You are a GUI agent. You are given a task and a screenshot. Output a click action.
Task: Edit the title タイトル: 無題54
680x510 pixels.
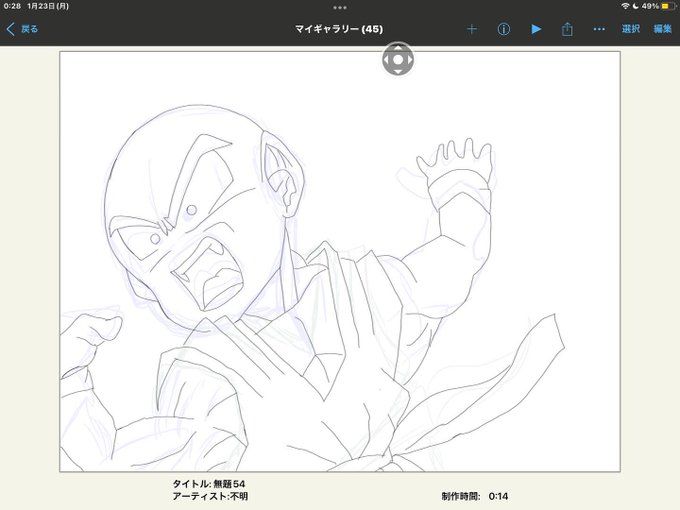click(209, 484)
